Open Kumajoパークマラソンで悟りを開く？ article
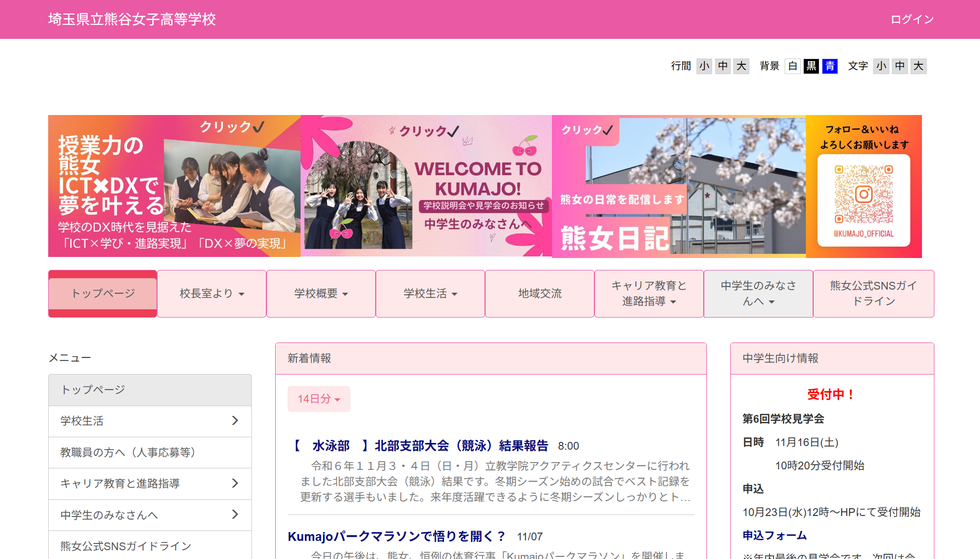The width and height of the screenshot is (980, 559). point(396,537)
